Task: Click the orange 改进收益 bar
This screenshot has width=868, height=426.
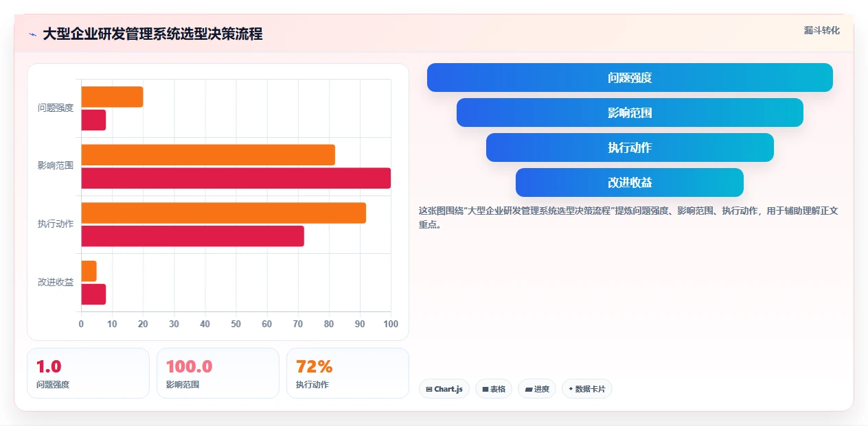Action: coord(89,271)
